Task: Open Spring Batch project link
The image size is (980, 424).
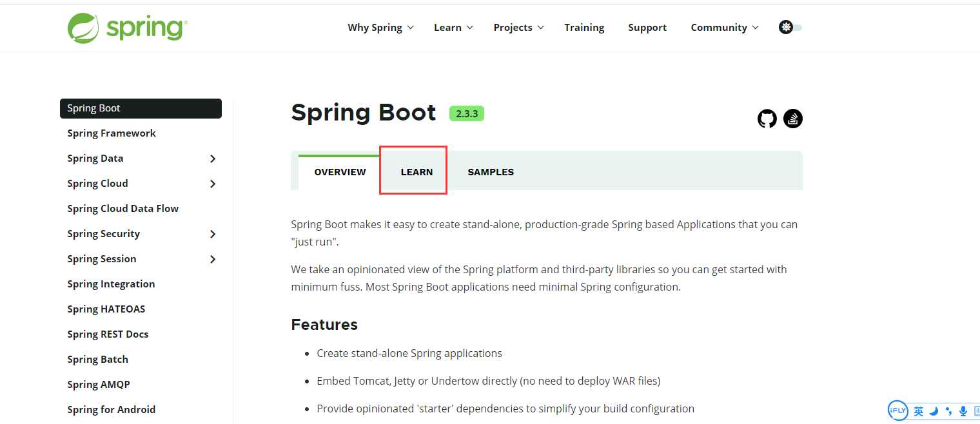Action: pyautogui.click(x=97, y=360)
